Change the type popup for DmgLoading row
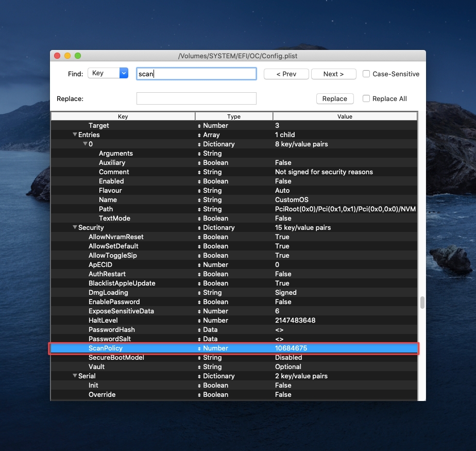Image resolution: width=476 pixels, height=451 pixels. point(199,293)
